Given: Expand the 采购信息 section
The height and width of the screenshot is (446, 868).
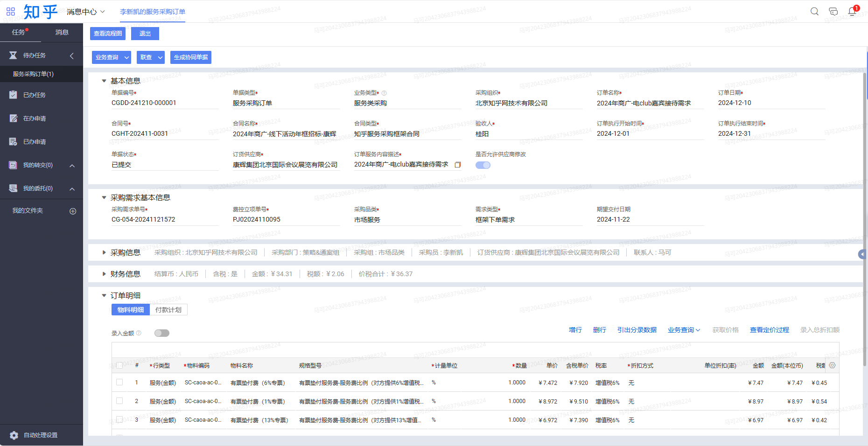Looking at the screenshot, I should click(x=104, y=252).
